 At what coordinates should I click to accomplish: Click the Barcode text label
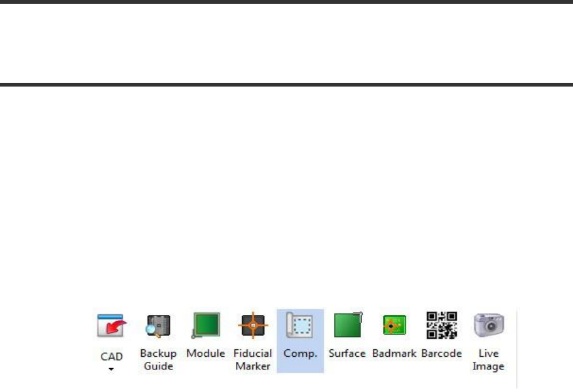[441, 353]
